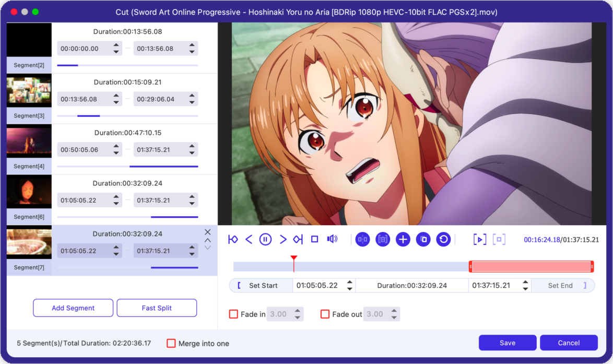The width and height of the screenshot is (613, 364).
Task: Increase the Fade in duration value
Action: (298, 311)
